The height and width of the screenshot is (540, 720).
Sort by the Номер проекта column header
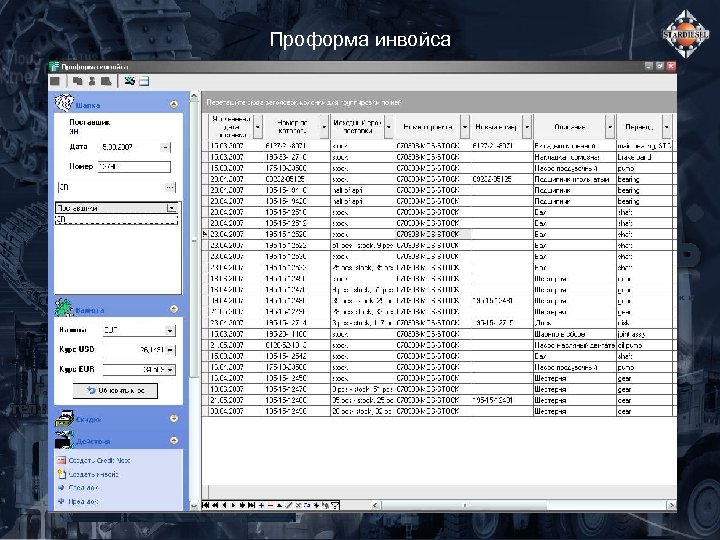point(428,127)
